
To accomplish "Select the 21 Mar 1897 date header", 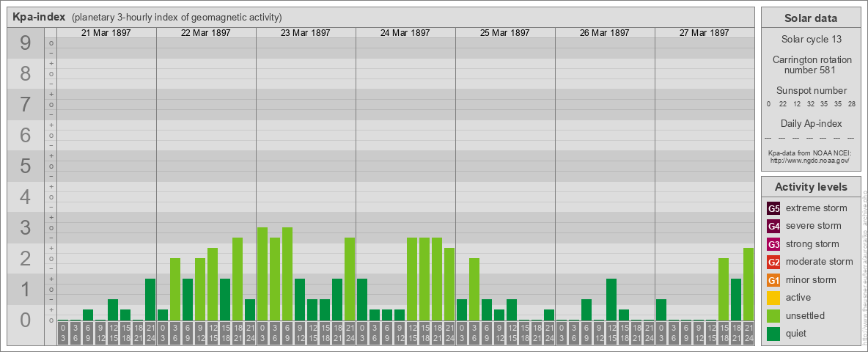I will pos(106,33).
